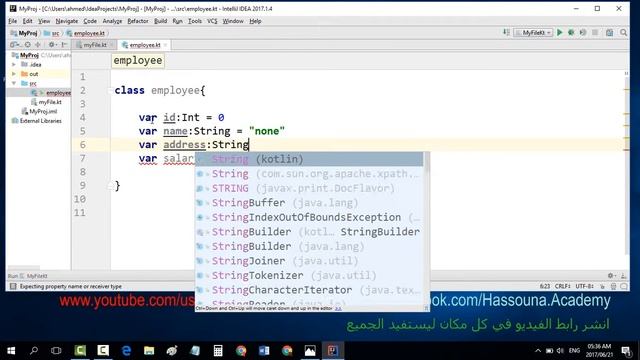Click the tool windows toggle in the status bar
Viewport: 640px width, 360px height.
(13, 287)
